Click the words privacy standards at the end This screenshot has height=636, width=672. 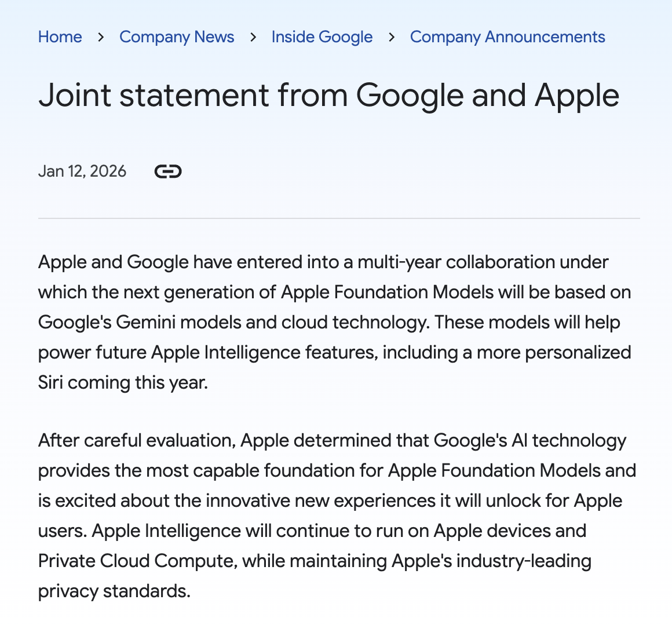[114, 591]
